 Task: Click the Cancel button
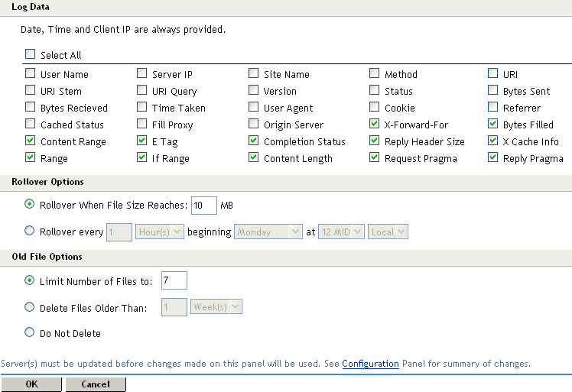tap(96, 384)
